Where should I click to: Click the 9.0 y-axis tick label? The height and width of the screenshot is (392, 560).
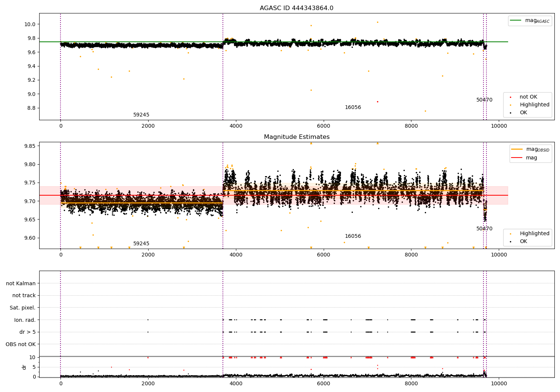[x=31, y=94]
